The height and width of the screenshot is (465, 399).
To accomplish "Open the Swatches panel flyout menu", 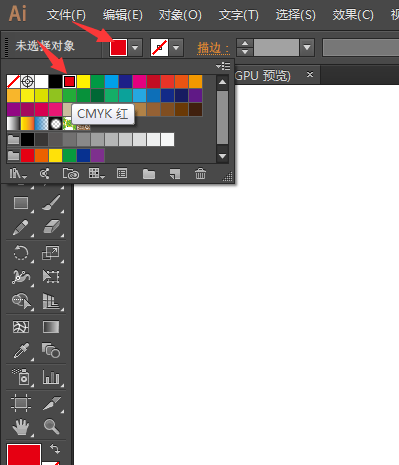I will [x=223, y=66].
